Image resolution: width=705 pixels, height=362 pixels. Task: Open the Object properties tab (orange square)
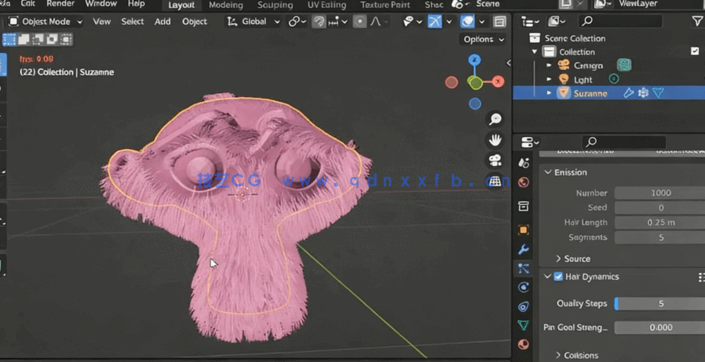pyautogui.click(x=523, y=230)
